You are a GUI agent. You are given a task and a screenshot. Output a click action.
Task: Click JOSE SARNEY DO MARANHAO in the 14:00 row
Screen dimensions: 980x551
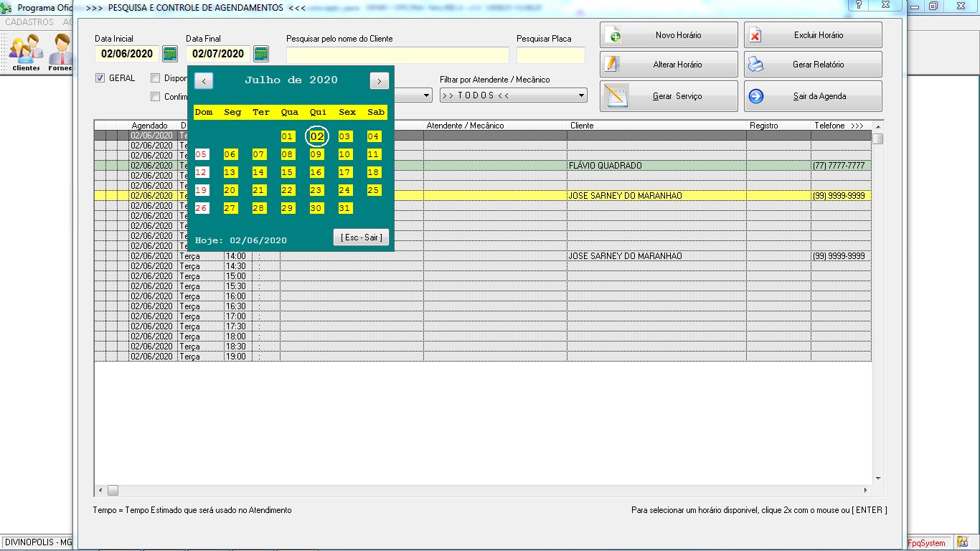click(x=656, y=256)
